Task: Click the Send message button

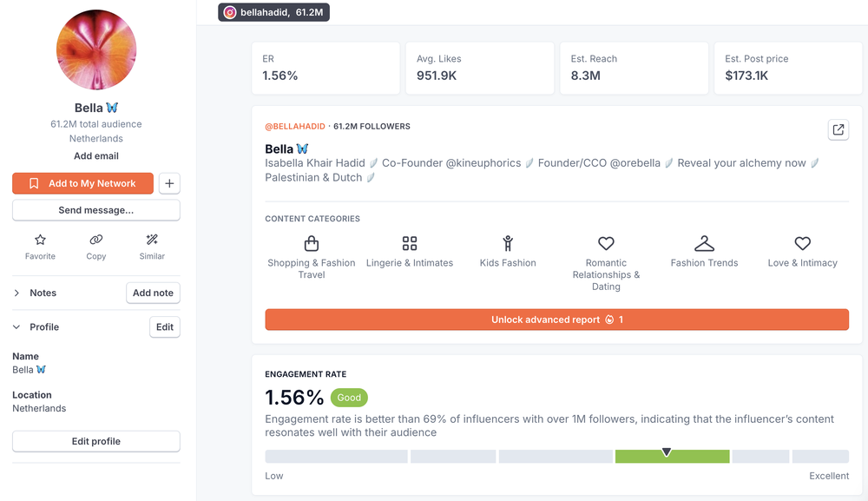Action: pyautogui.click(x=96, y=210)
